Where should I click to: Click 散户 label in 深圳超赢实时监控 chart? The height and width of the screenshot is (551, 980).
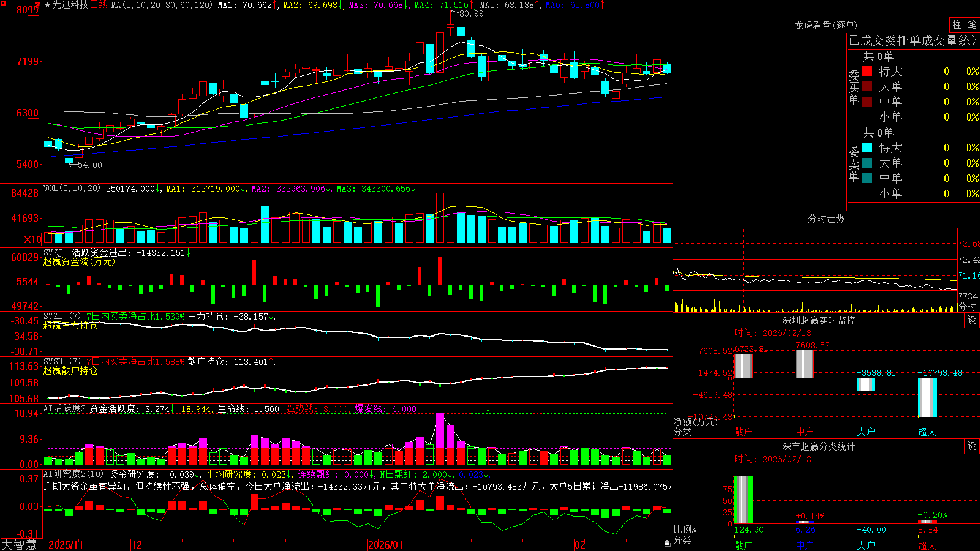pos(744,432)
